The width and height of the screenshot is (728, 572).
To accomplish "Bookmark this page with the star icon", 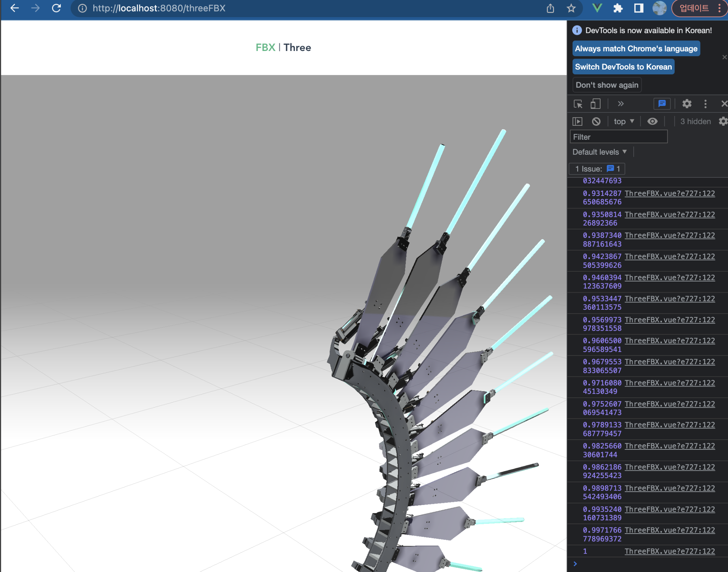I will [571, 8].
